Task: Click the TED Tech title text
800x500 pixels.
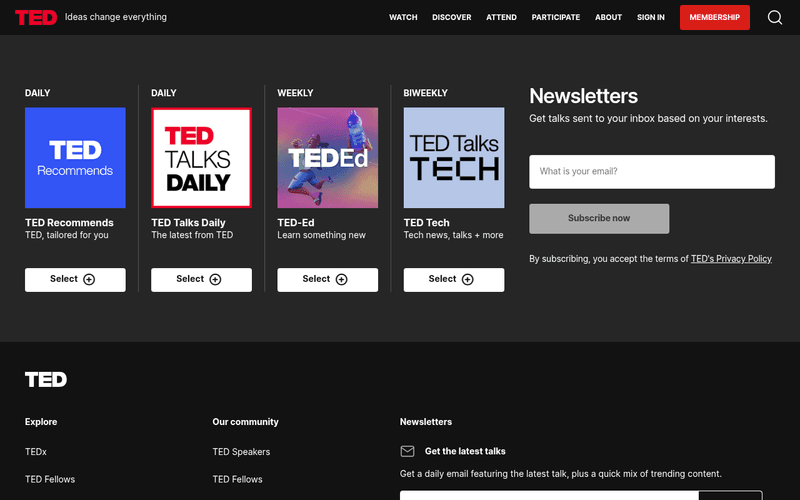Action: coord(427,222)
